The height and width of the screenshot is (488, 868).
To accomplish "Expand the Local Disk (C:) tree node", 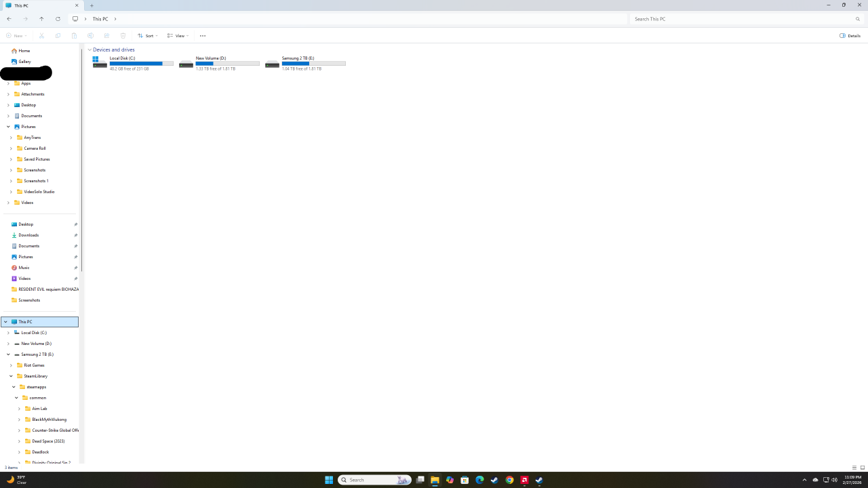I will 8,333.
